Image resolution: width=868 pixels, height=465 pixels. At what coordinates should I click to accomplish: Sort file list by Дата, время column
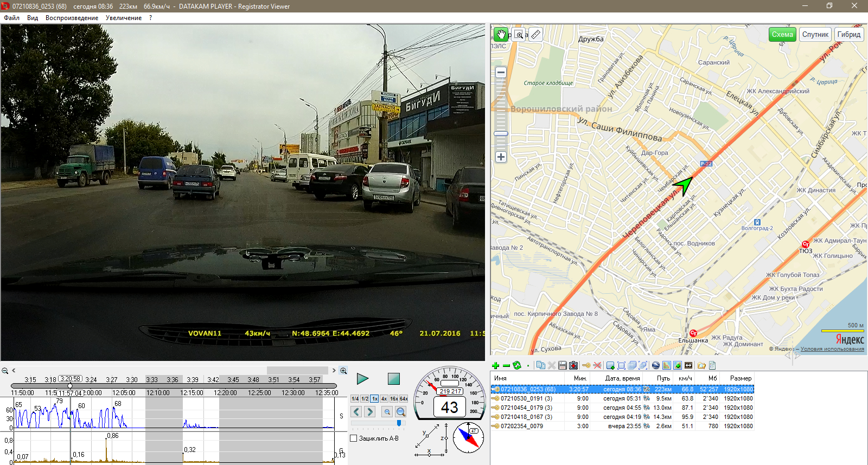coord(622,378)
